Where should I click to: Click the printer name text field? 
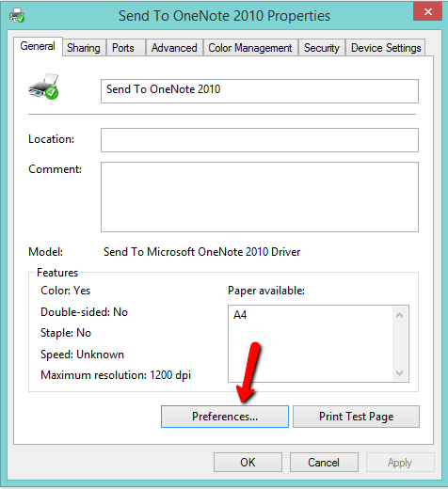(260, 91)
